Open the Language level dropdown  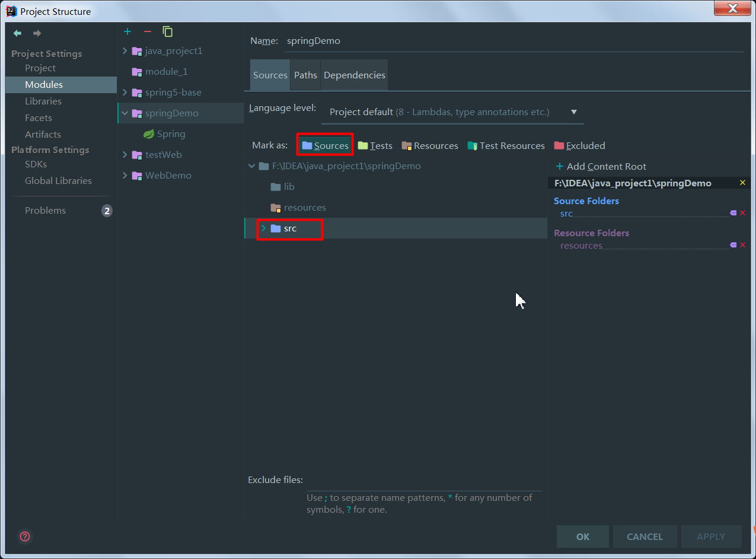[x=452, y=112]
